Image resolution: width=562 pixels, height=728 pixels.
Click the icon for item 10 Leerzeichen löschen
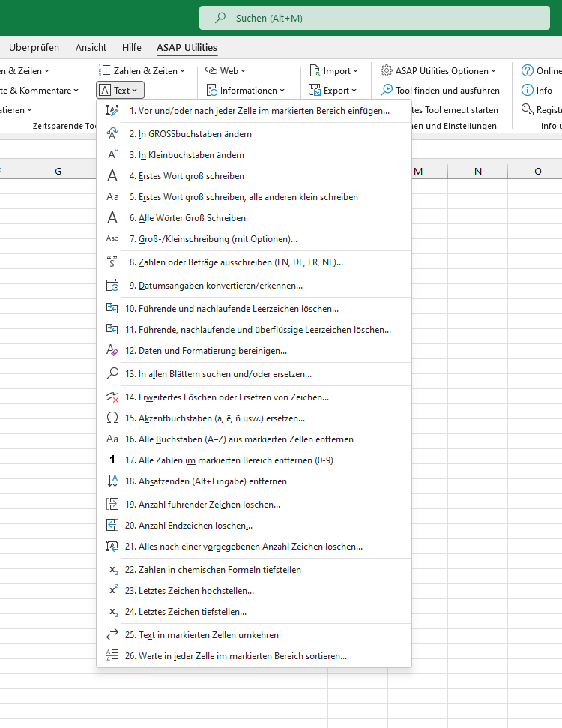pyautogui.click(x=112, y=308)
